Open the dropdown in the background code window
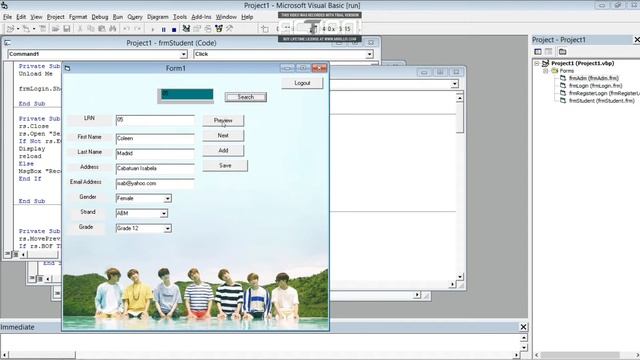The height and width of the screenshot is (360, 640). coord(455,84)
